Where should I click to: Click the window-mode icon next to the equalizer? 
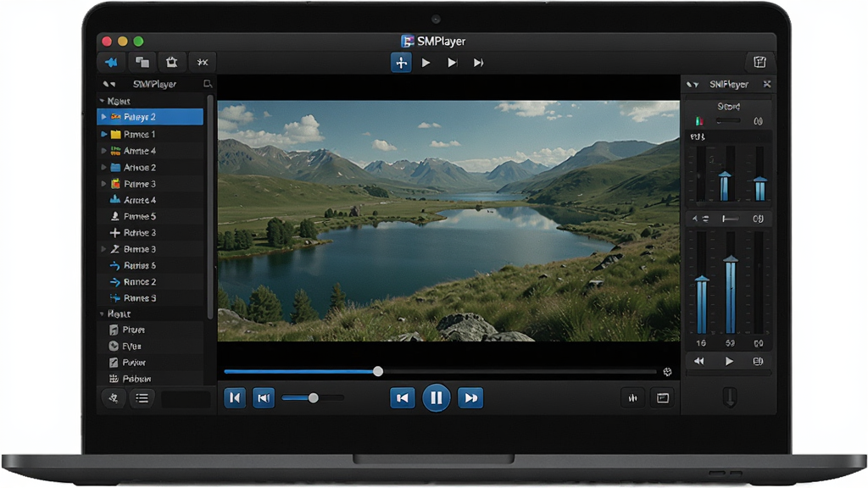pos(663,398)
